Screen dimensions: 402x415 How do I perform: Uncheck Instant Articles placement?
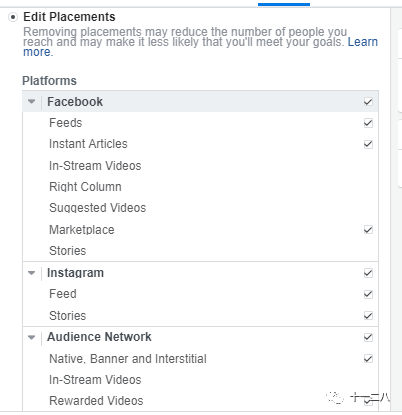pyautogui.click(x=368, y=144)
